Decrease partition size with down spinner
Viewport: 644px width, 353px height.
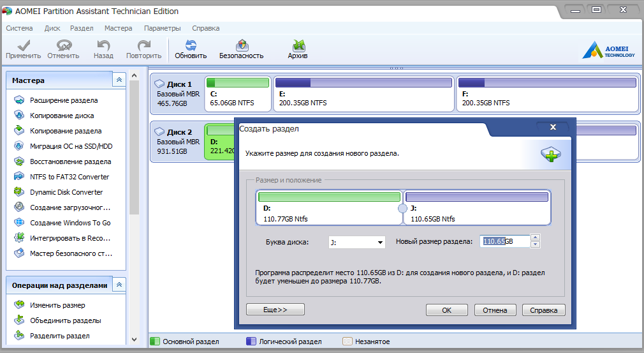point(535,244)
